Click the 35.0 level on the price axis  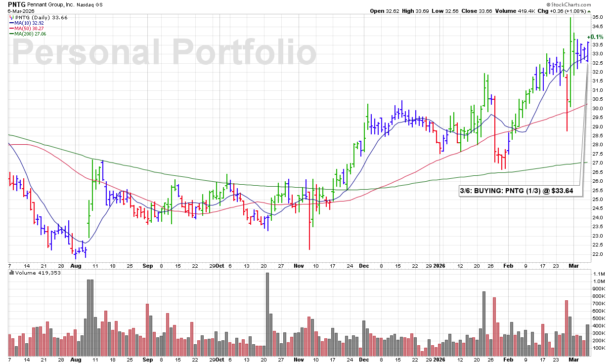pos(598,17)
